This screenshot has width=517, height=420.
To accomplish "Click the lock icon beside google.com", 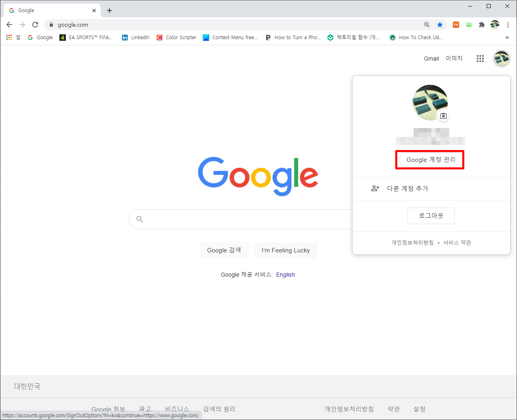I will click(x=51, y=25).
